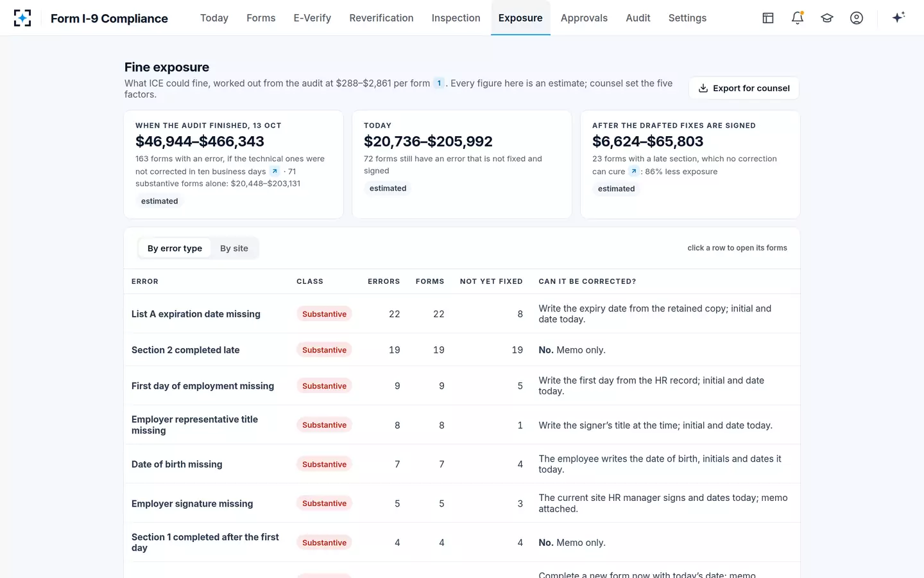Open 'Section 2 completed late' row
Viewport: 924px width, 578px height.
(x=462, y=349)
